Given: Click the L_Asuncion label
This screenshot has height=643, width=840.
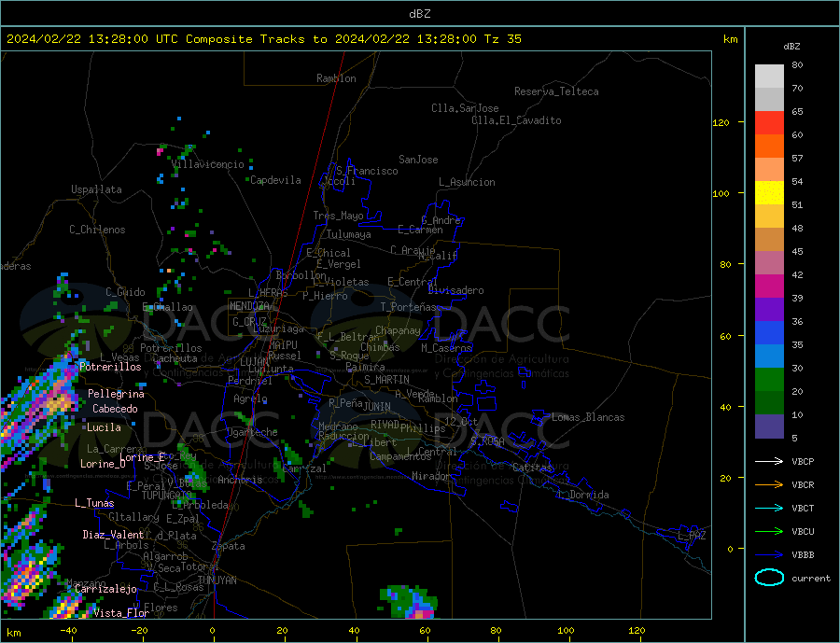Looking at the screenshot, I should click(x=467, y=182).
